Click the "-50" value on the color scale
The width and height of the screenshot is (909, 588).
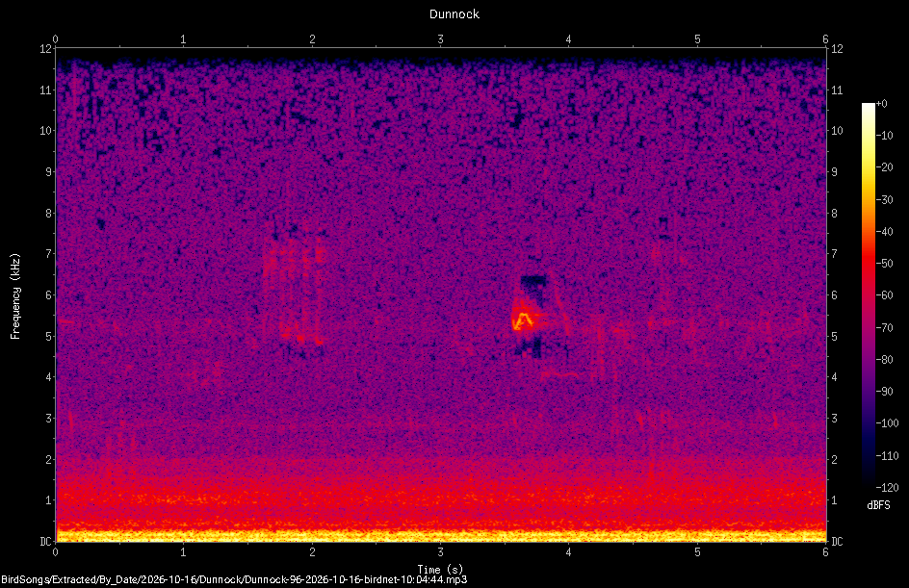[885, 264]
